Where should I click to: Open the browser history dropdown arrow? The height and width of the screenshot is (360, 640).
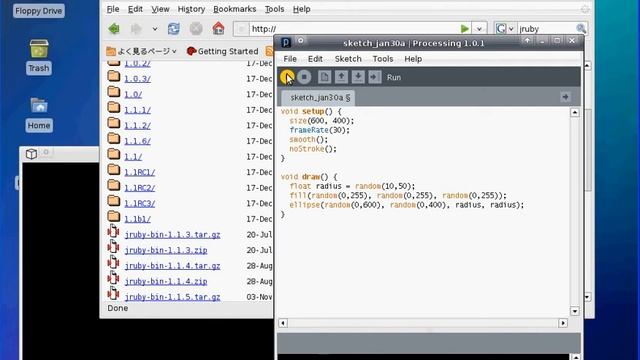coord(155,29)
